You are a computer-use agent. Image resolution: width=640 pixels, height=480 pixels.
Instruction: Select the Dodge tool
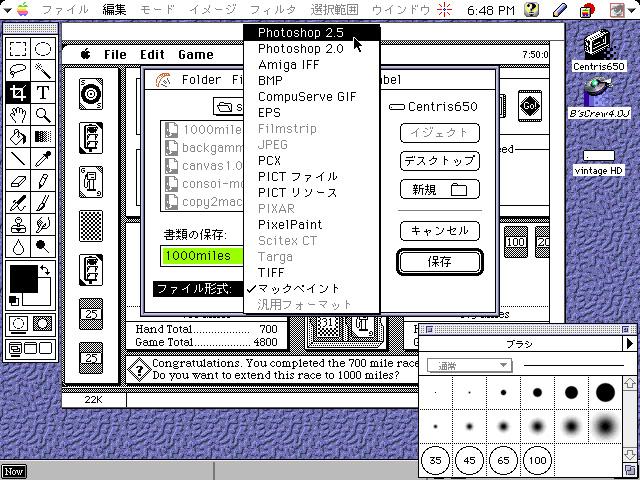42,247
